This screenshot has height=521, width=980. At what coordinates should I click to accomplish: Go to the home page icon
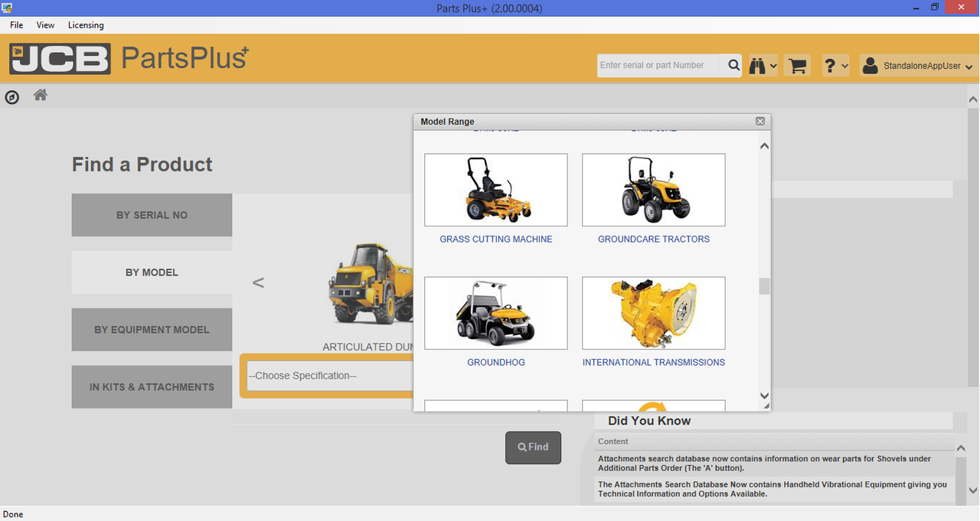[x=41, y=95]
